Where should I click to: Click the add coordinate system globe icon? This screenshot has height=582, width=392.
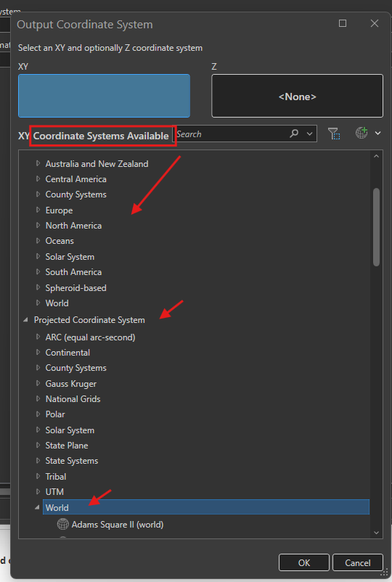click(x=362, y=133)
